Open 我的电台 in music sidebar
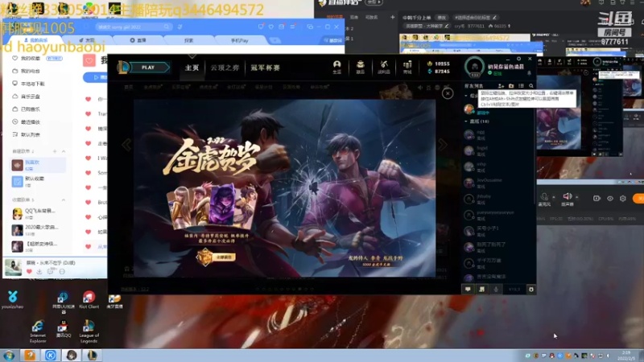 coord(27,71)
